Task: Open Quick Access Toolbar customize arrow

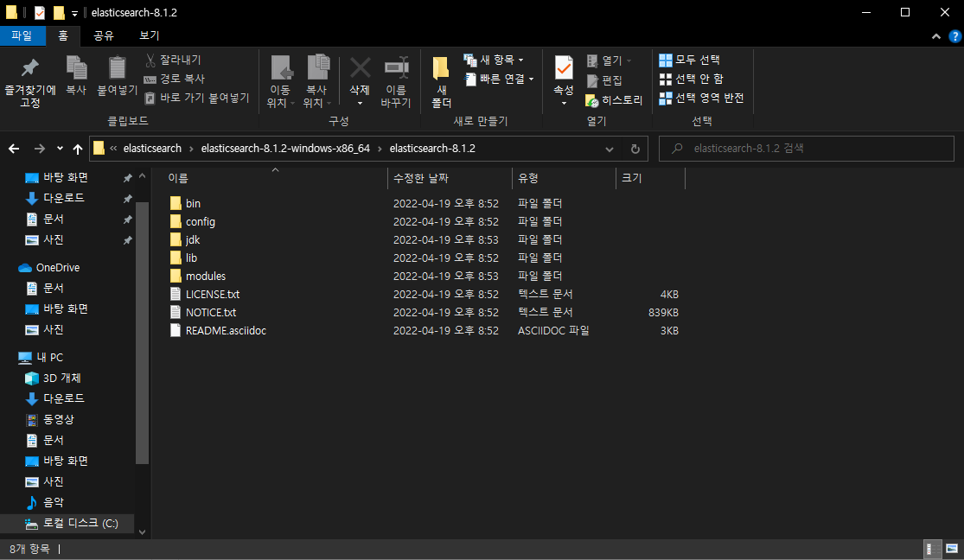Action: (74, 13)
